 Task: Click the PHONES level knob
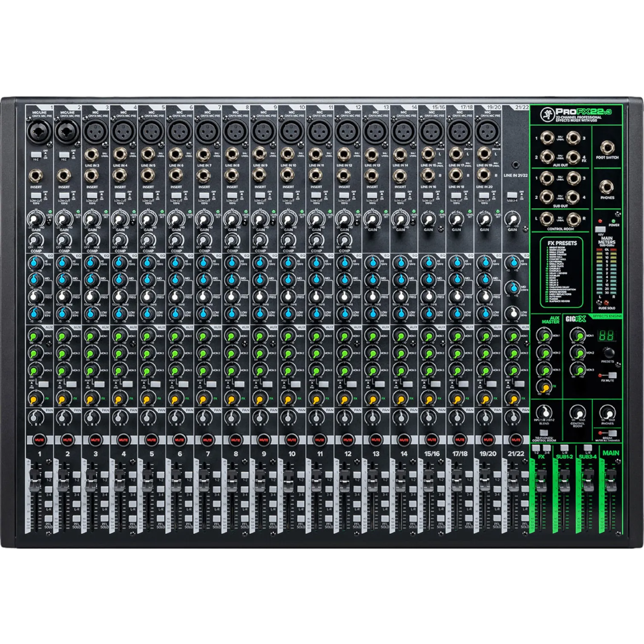click(x=607, y=413)
